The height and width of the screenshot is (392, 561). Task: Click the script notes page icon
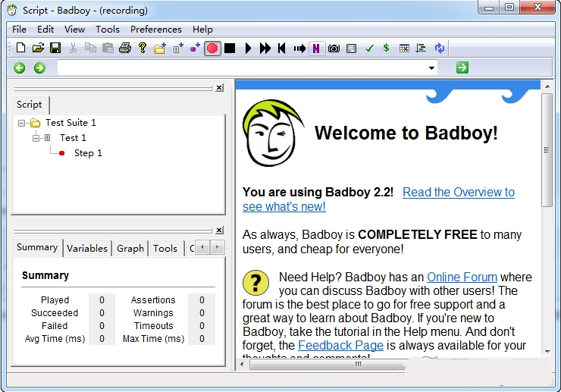click(x=351, y=49)
